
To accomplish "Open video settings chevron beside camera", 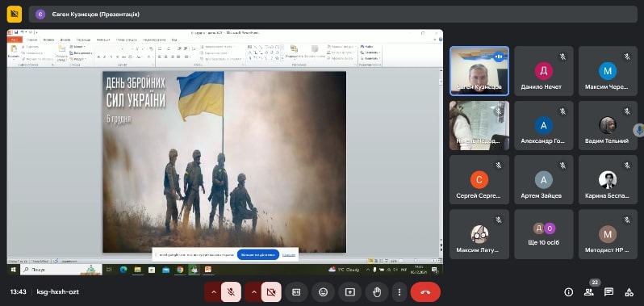I will click(253, 292).
